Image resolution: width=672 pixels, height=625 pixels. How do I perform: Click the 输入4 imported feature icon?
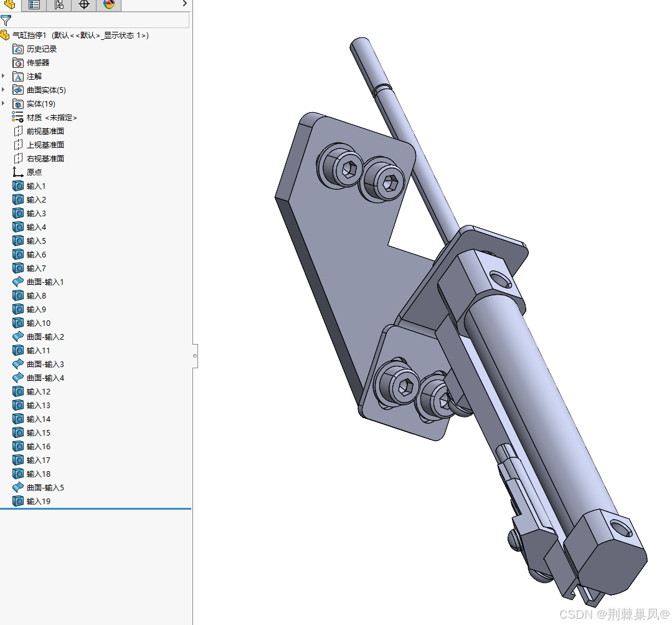click(18, 227)
